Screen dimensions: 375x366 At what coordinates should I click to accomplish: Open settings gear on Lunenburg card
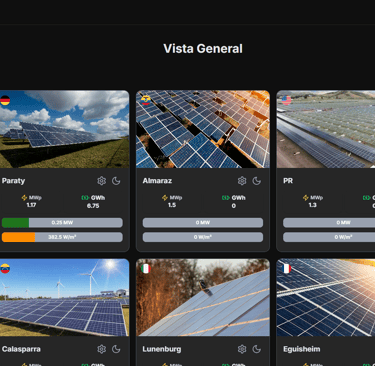(242, 349)
